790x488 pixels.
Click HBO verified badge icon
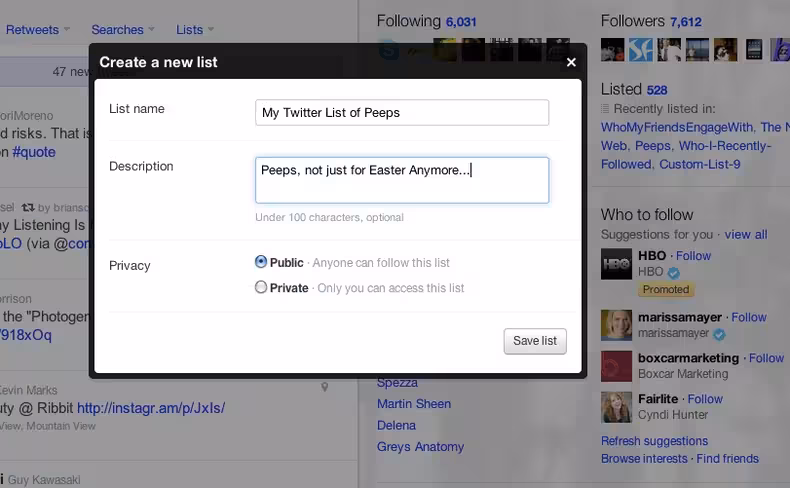pos(673,273)
